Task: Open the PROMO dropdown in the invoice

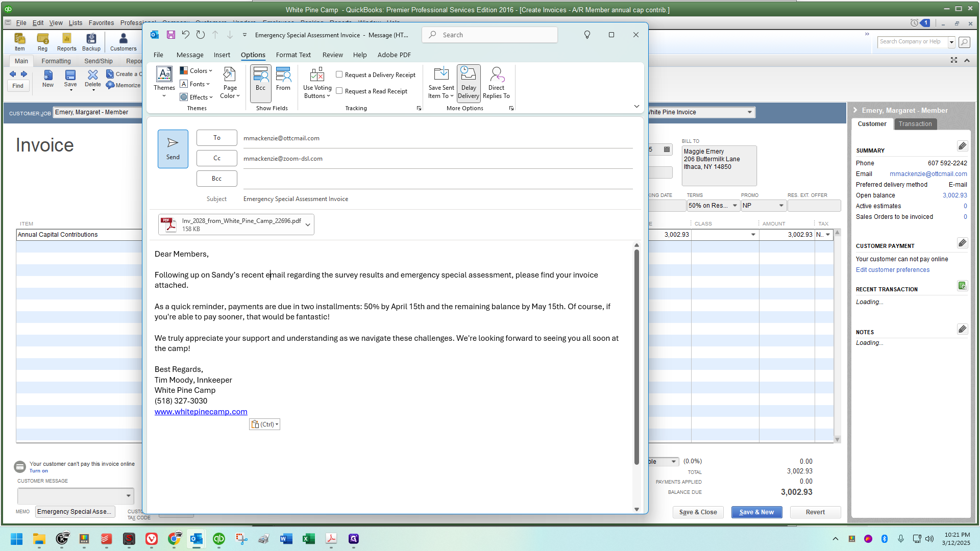Action: (781, 206)
